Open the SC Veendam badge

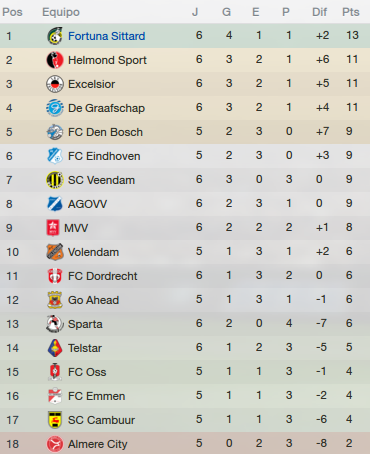click(x=55, y=180)
